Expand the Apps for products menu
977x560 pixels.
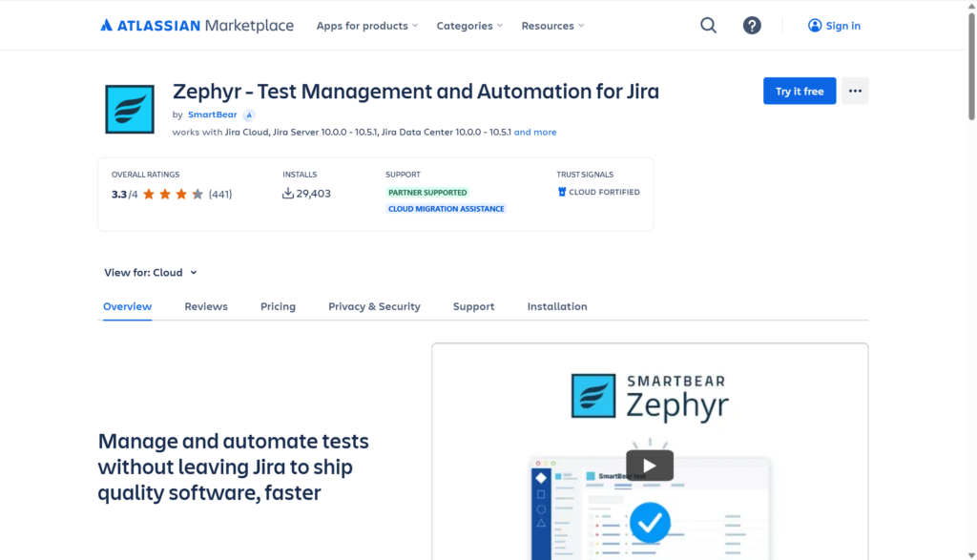point(367,26)
